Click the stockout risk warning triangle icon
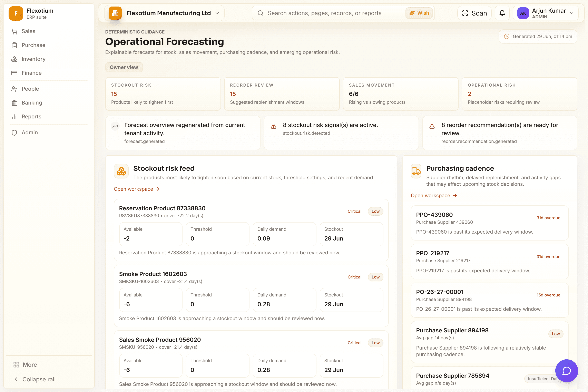This screenshot has width=588, height=392. coord(274,126)
